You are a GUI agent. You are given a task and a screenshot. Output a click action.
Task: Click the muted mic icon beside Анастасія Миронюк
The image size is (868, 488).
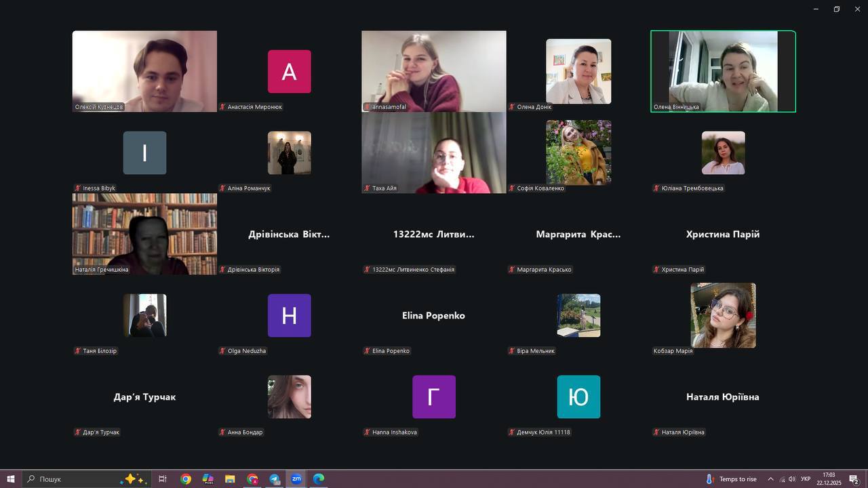click(222, 107)
